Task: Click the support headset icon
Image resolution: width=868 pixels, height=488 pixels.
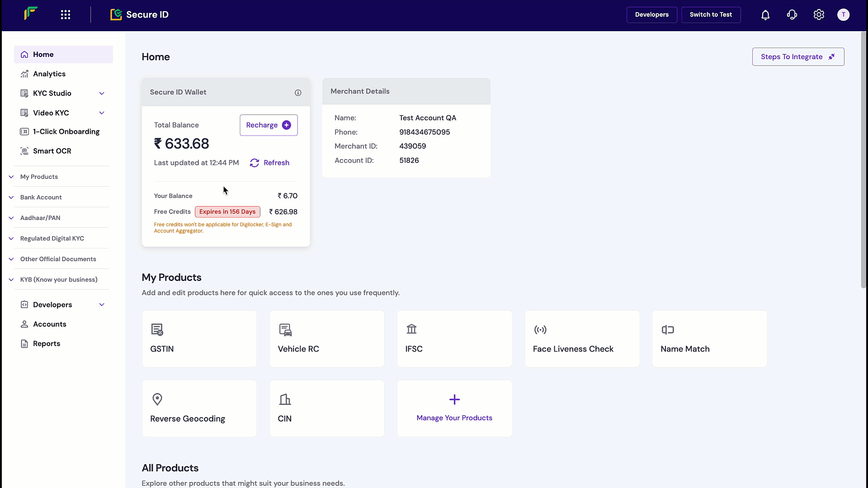Action: tap(792, 15)
